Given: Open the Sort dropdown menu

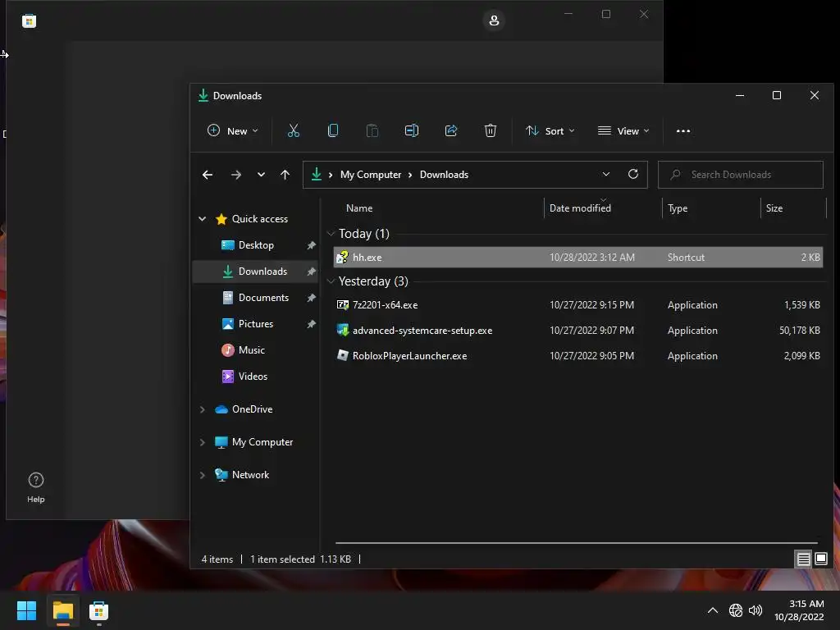Looking at the screenshot, I should click(x=550, y=130).
